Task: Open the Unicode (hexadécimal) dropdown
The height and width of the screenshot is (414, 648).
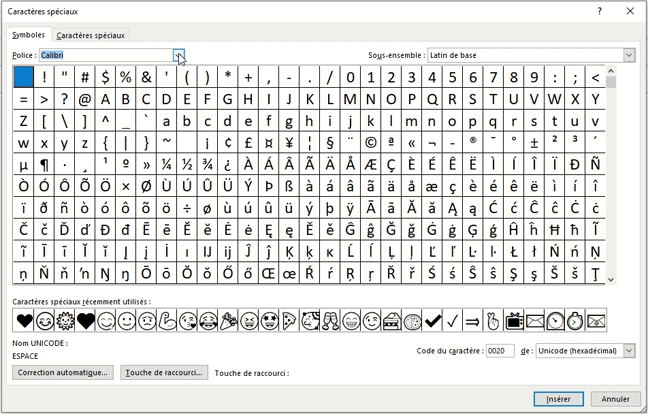Action: (x=629, y=351)
